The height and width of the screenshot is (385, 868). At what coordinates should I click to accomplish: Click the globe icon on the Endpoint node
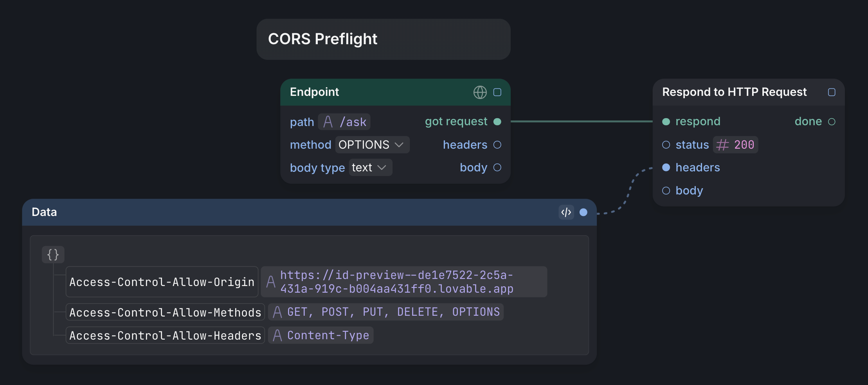click(480, 92)
